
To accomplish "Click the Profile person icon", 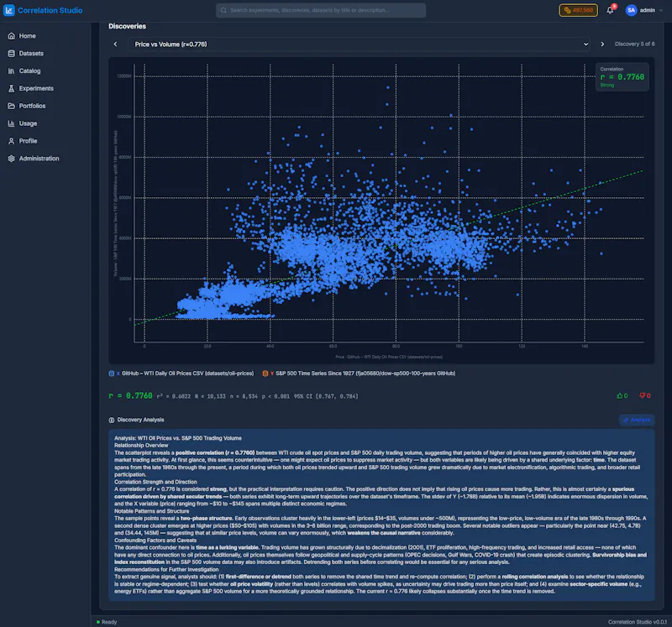I will click(12, 141).
